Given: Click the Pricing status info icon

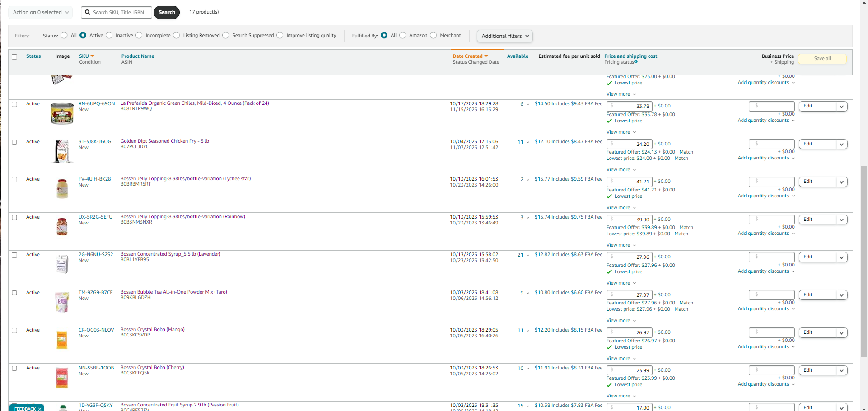Looking at the screenshot, I should point(636,62).
